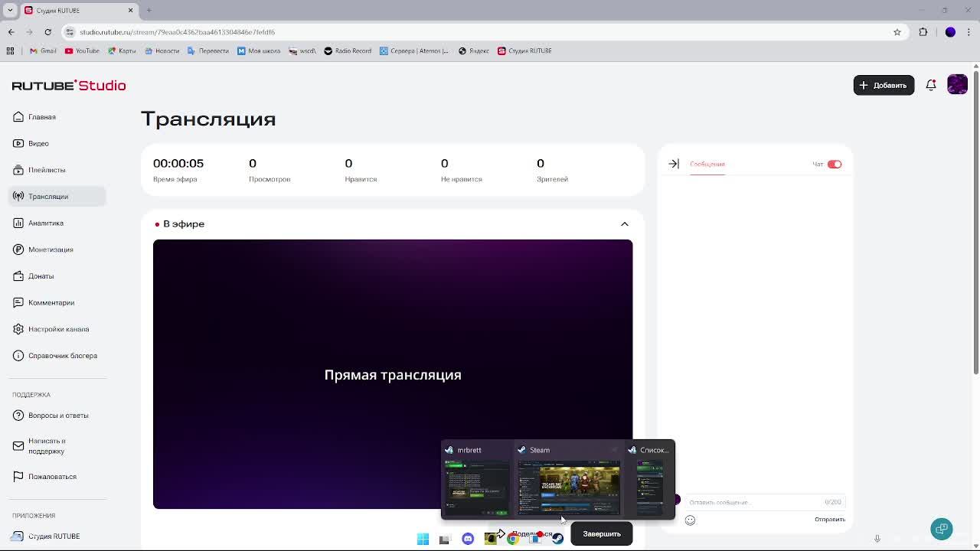The width and height of the screenshot is (980, 551).
Task: Open Карты bookmark
Action: pyautogui.click(x=122, y=51)
